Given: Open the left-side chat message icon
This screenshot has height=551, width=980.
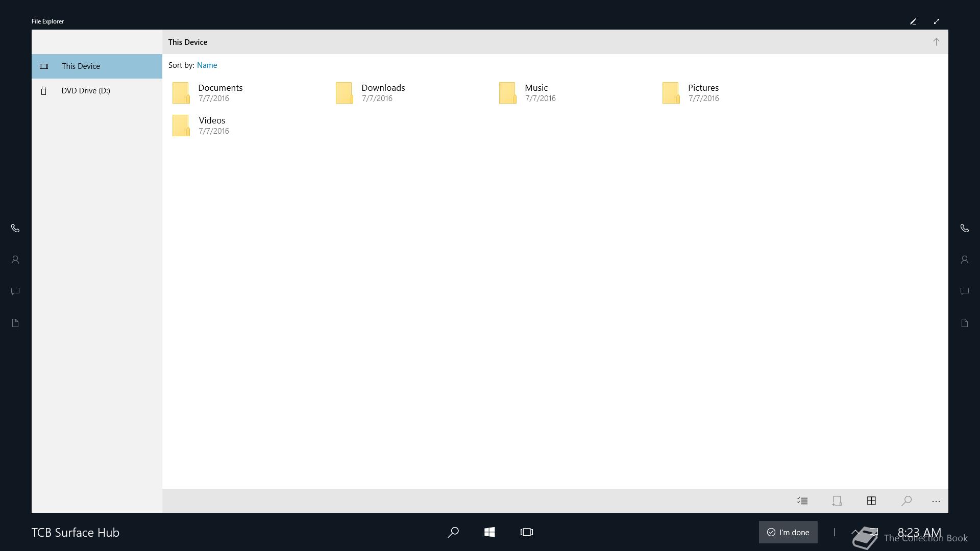Looking at the screenshot, I should point(15,291).
